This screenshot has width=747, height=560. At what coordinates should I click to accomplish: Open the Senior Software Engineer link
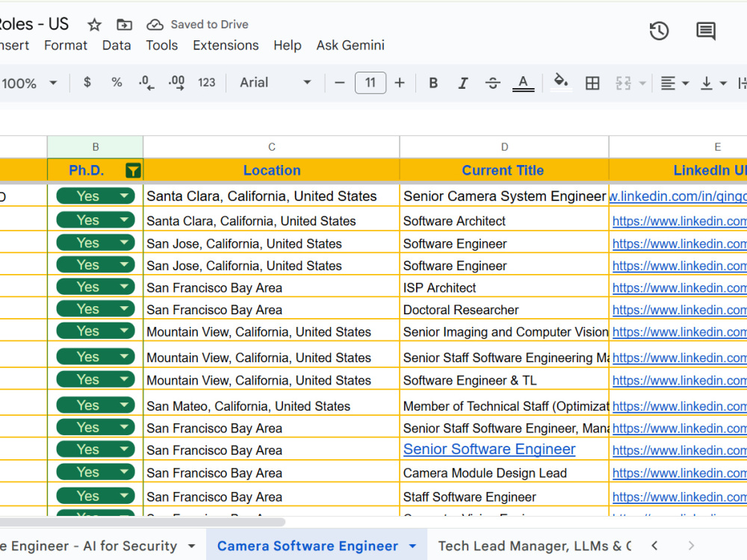[x=489, y=449]
